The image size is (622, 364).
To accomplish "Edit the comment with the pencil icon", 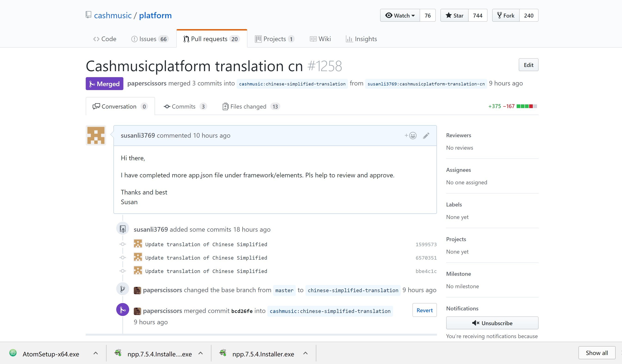I will coord(426,136).
